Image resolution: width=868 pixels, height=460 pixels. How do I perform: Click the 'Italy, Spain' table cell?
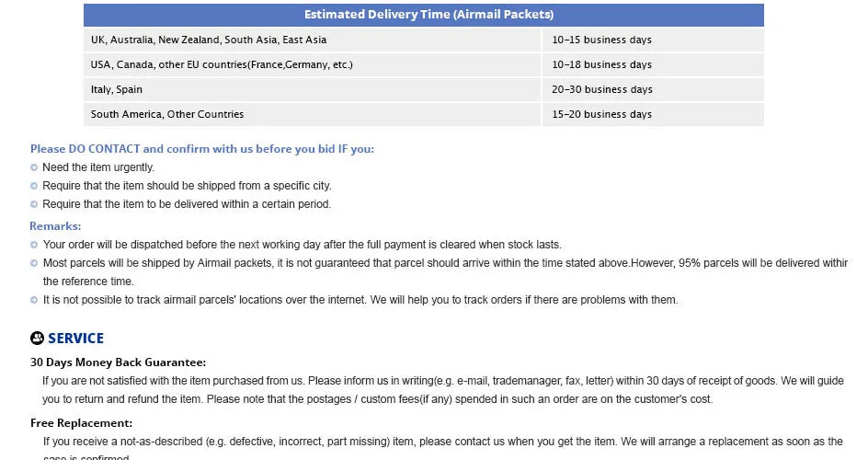coord(313,89)
